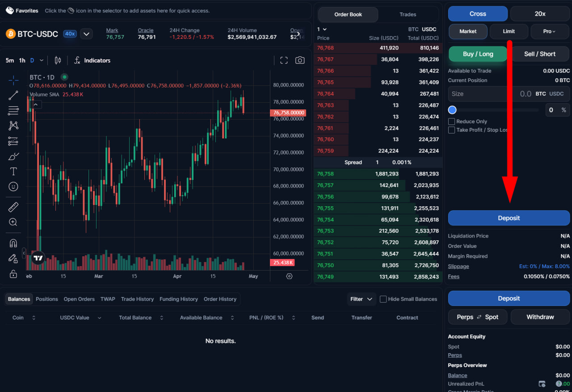Open the order book price grouping dropdown

[x=322, y=29]
